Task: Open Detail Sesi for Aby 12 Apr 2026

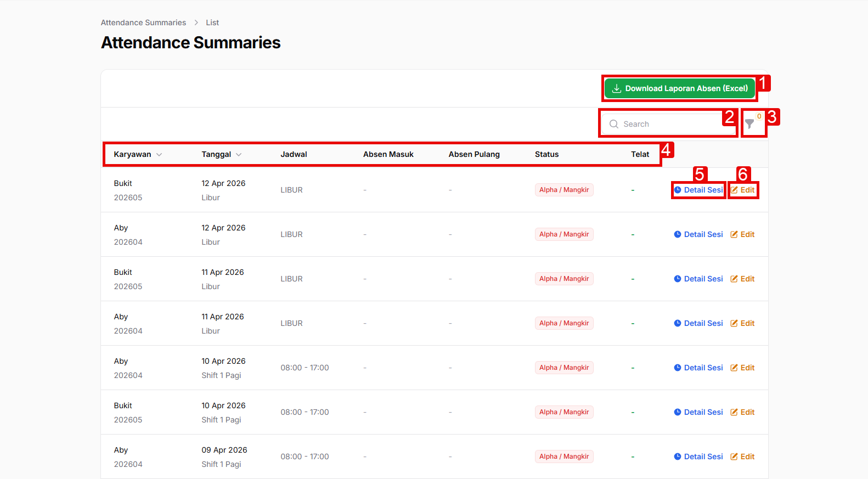Action: pyautogui.click(x=698, y=234)
